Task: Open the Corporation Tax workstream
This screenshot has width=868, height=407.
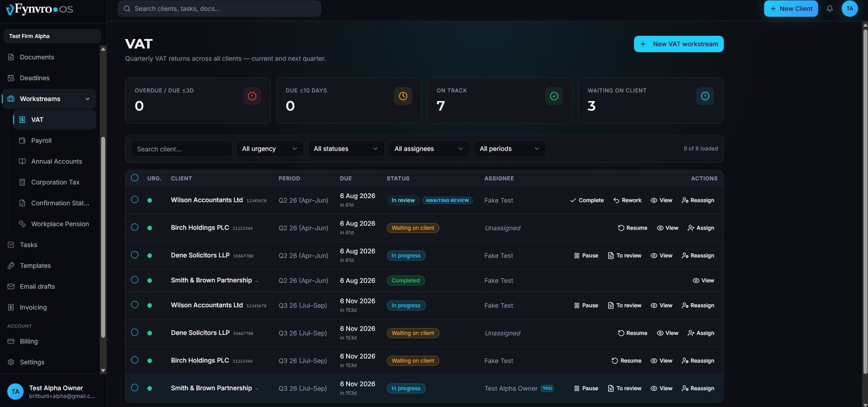Action: tap(54, 182)
